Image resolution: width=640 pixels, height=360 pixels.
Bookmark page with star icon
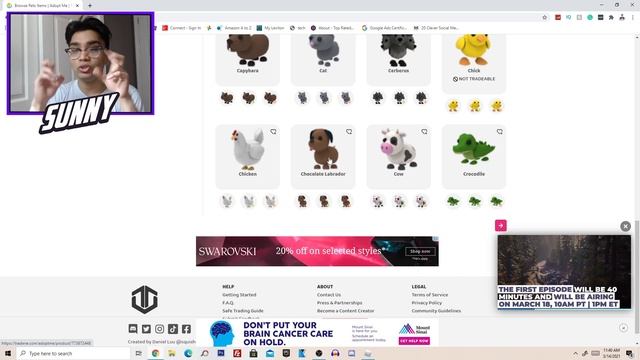click(x=544, y=18)
